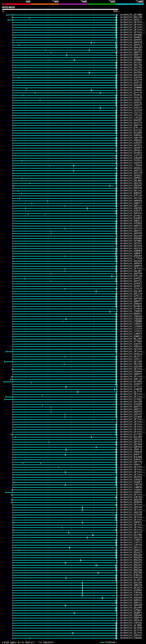
Task: Select the UniRef100_O82527 label
Action: 131,100
